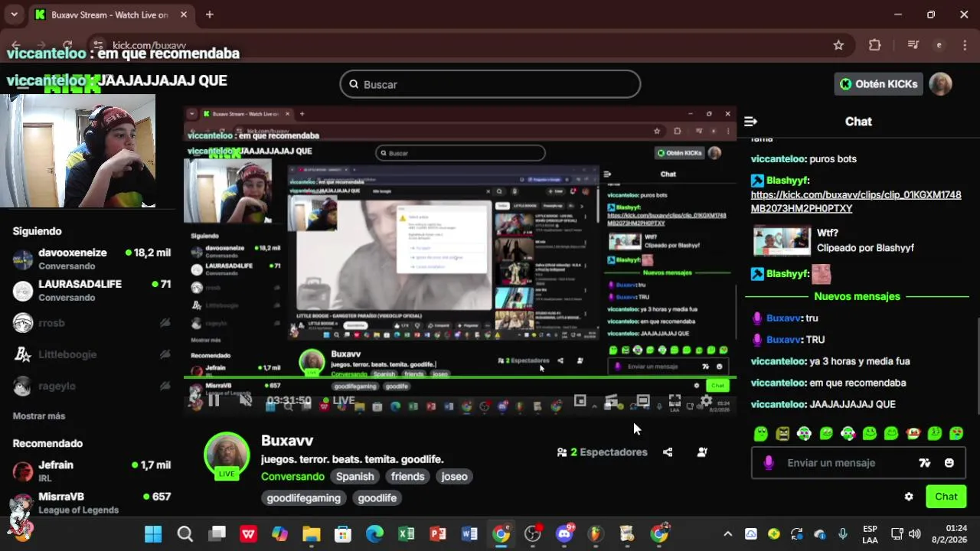Open offline channel rageylo
980x551 pixels.
[92, 386]
